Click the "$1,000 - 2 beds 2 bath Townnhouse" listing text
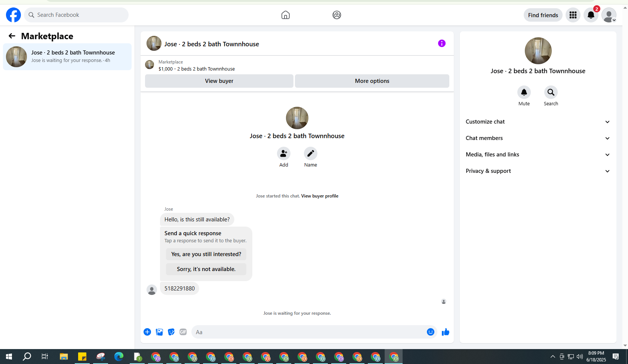Viewport: 628px width, 364px height. click(x=197, y=69)
